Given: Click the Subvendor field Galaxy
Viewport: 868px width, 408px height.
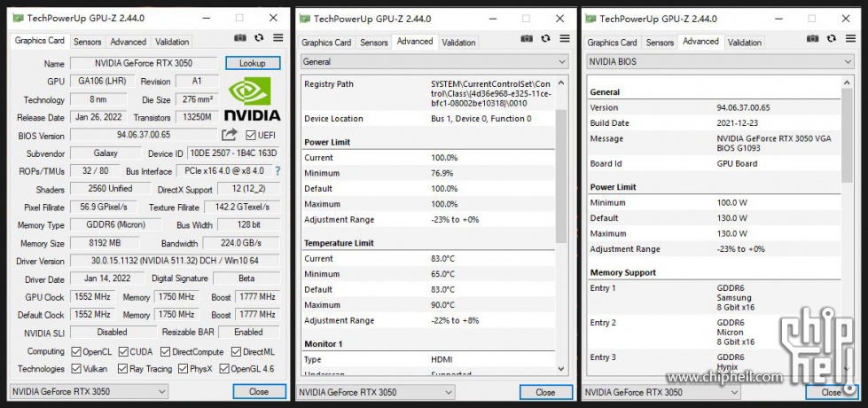Looking at the screenshot, I should click(105, 153).
